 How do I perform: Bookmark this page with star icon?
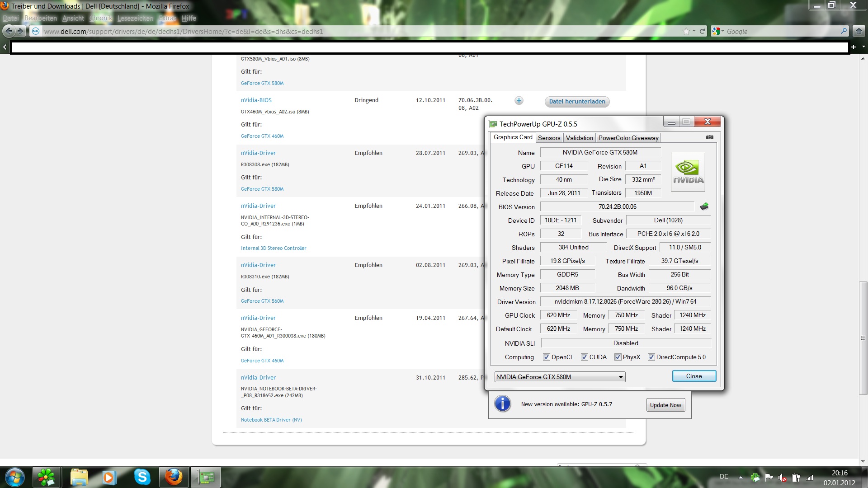(686, 31)
